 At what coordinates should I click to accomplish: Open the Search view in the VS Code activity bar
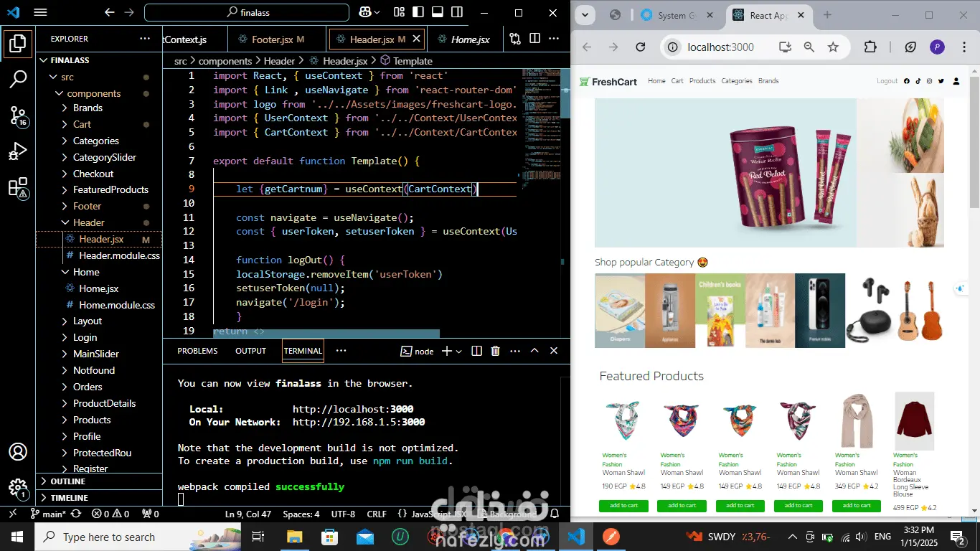point(18,79)
